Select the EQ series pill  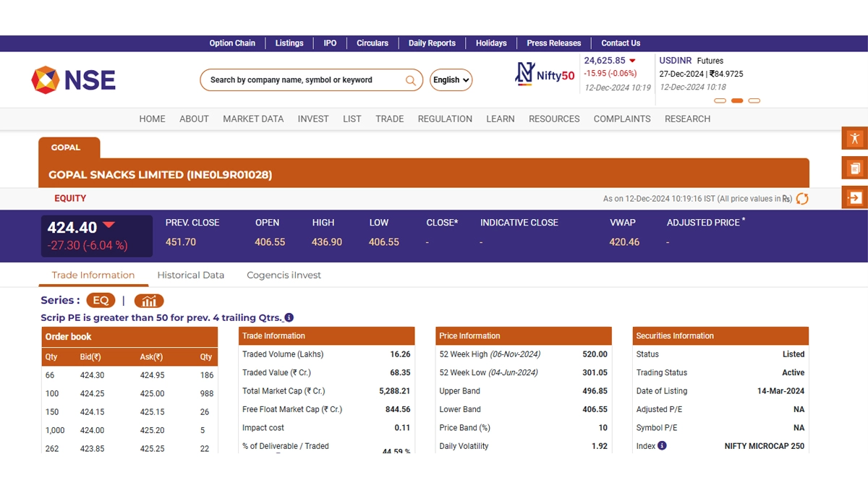[101, 301]
